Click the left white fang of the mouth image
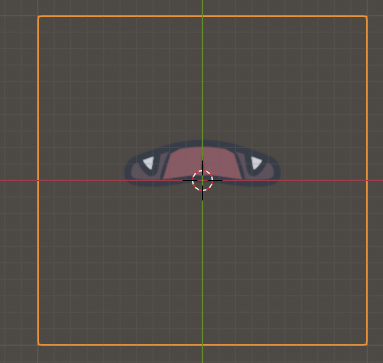The width and height of the screenshot is (383, 363). 149,163
